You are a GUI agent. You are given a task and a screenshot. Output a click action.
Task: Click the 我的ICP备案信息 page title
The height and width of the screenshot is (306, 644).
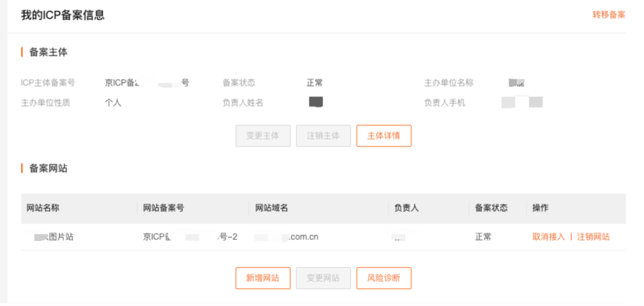pos(63,15)
